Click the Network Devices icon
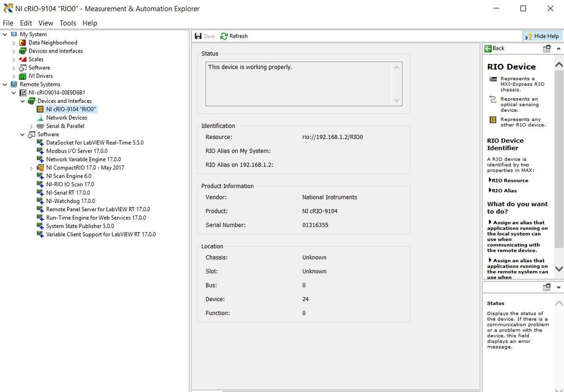The height and width of the screenshot is (392, 564). pos(40,117)
